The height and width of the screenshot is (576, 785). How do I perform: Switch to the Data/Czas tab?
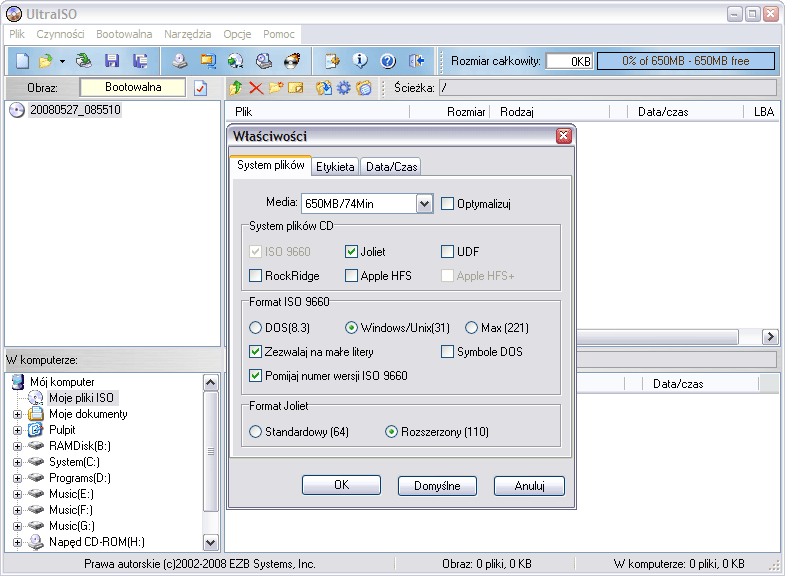coord(391,167)
